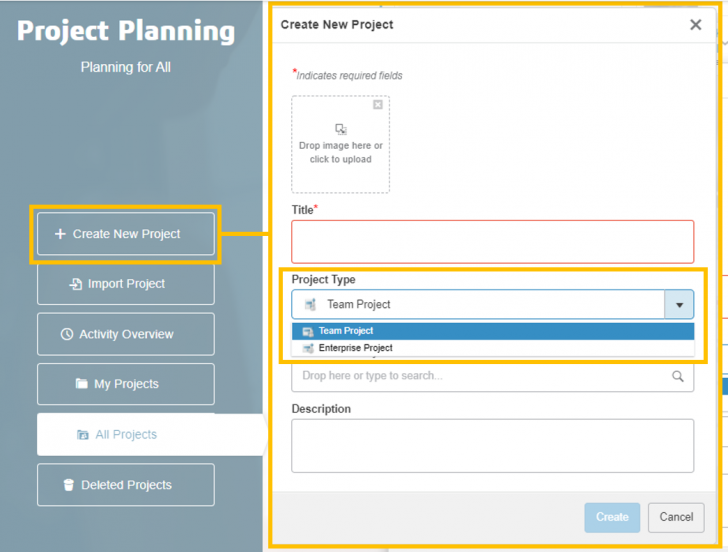
Task: Open the Project Type combo box showing Team Project
Action: (x=478, y=305)
